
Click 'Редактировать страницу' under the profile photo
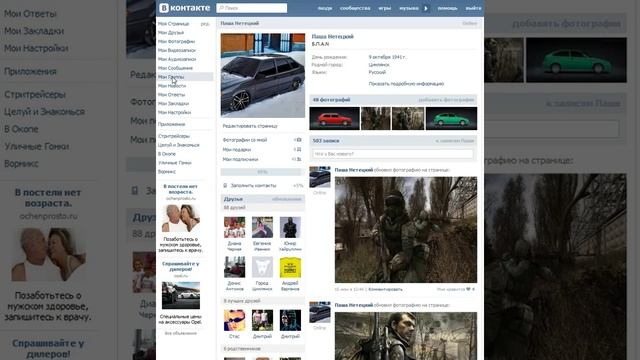pos(250,126)
